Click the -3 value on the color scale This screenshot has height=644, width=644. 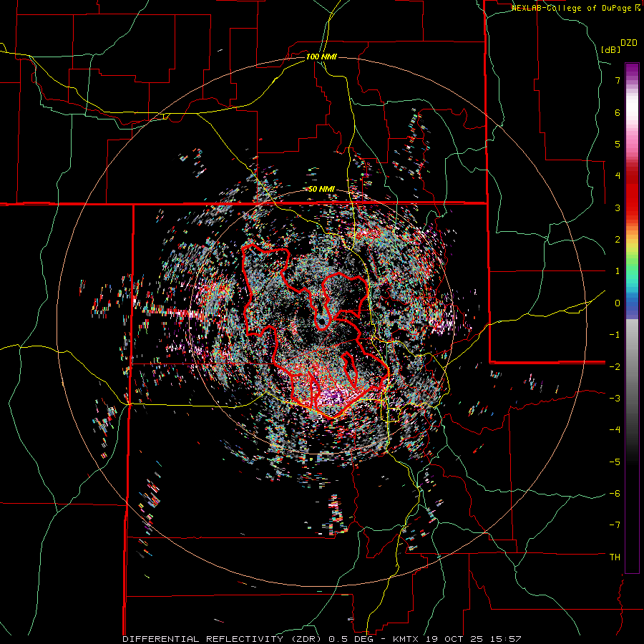click(615, 399)
